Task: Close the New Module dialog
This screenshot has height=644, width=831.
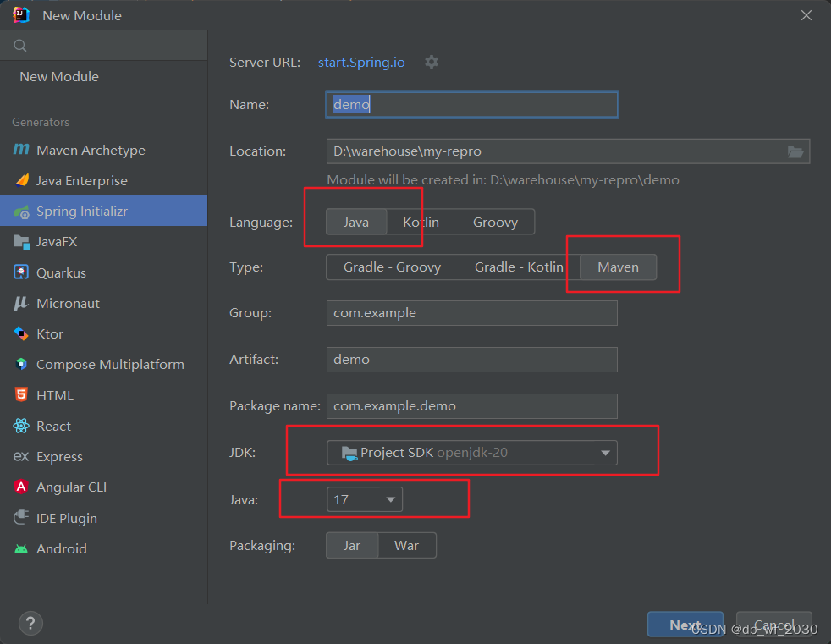Action: pyautogui.click(x=806, y=15)
